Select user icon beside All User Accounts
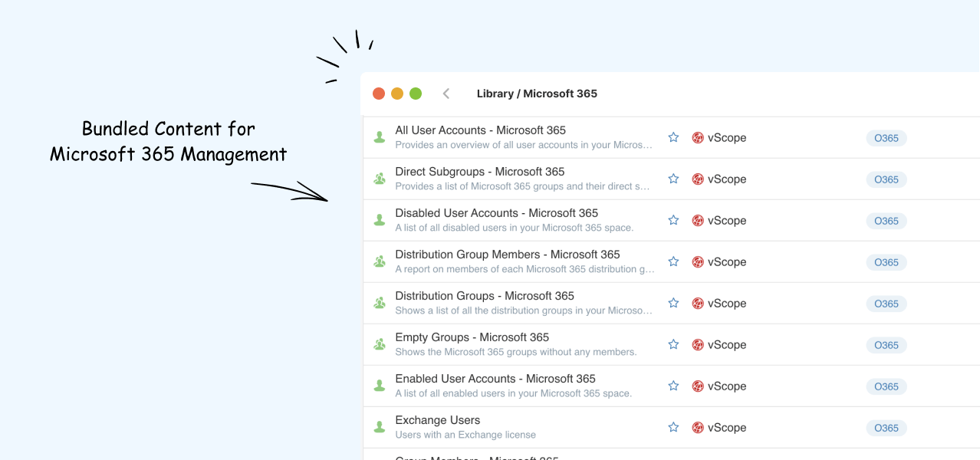980x460 pixels. (x=379, y=137)
